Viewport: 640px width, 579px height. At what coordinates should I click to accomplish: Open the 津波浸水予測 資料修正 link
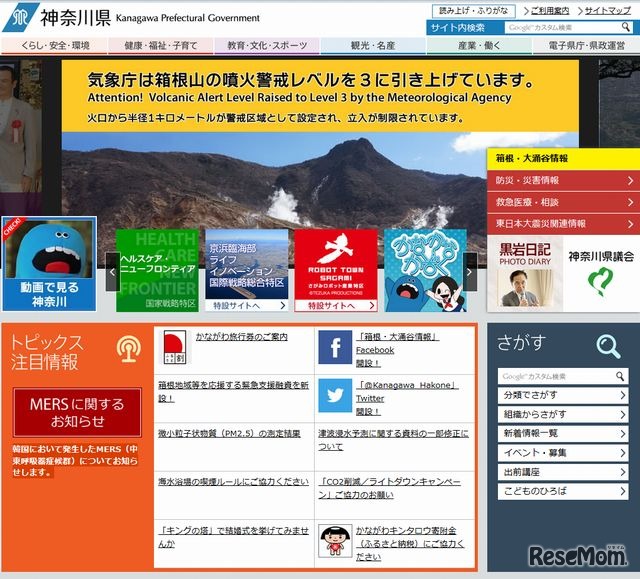click(x=393, y=440)
